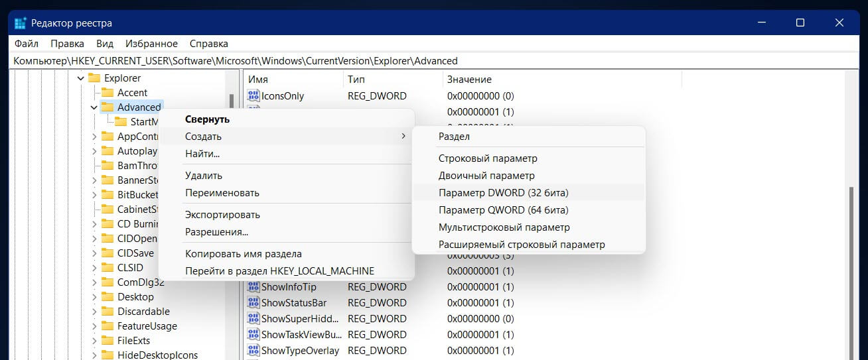Select the Advanced folder icon
Screen dimensions: 868x360
(107, 107)
